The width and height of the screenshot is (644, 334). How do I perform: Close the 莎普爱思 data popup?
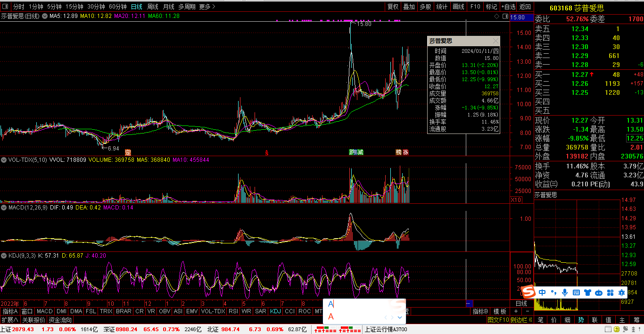pyautogui.click(x=495, y=41)
